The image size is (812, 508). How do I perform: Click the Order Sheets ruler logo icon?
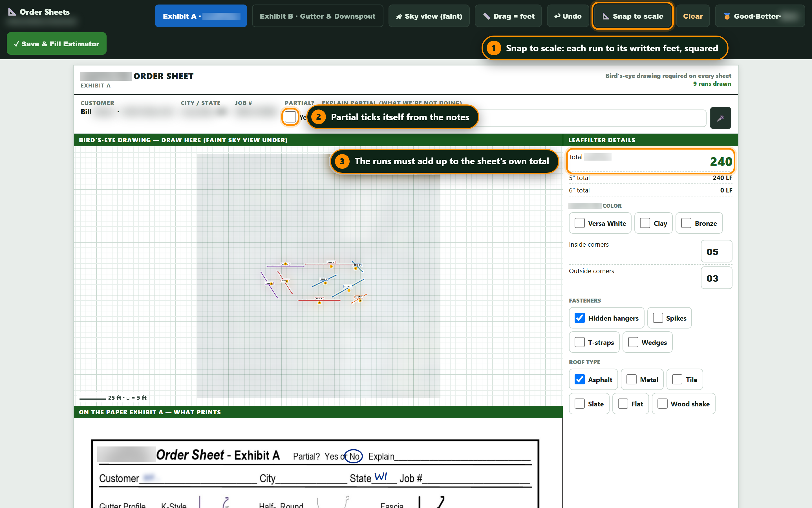[12, 12]
